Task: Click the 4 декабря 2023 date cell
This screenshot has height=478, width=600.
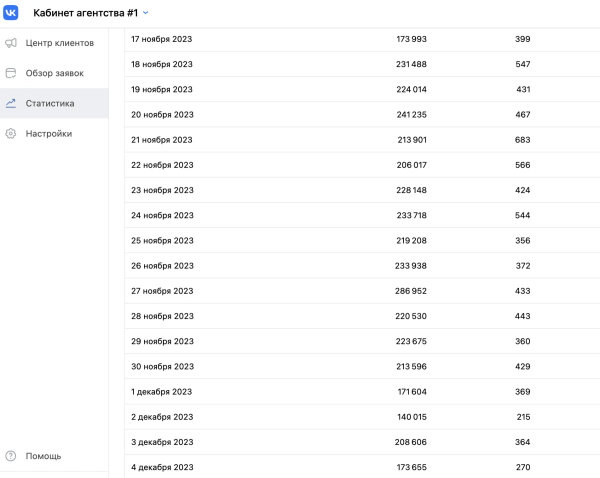Action: point(162,467)
